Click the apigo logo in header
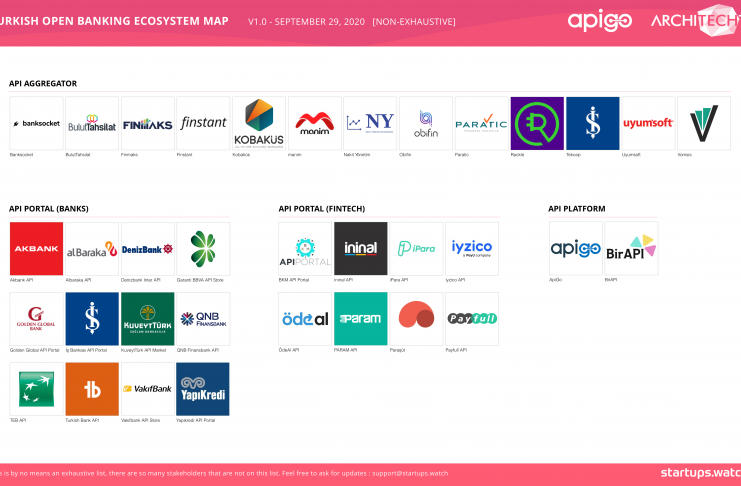Screen dimensions: 741x486 [x=600, y=21]
